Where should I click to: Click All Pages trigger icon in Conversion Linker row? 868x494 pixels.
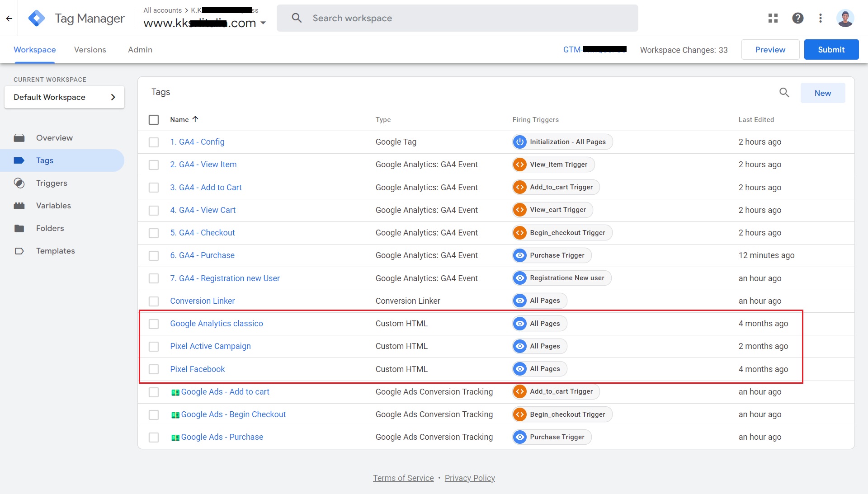(520, 301)
